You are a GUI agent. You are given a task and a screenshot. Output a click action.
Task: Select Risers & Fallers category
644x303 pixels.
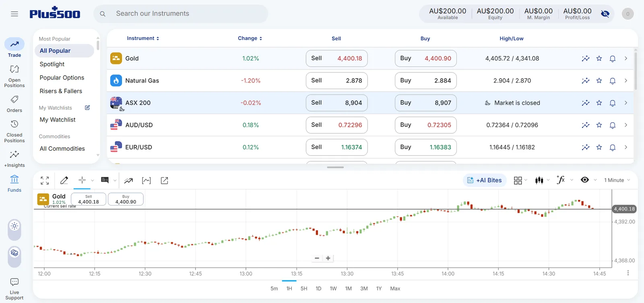(x=61, y=91)
